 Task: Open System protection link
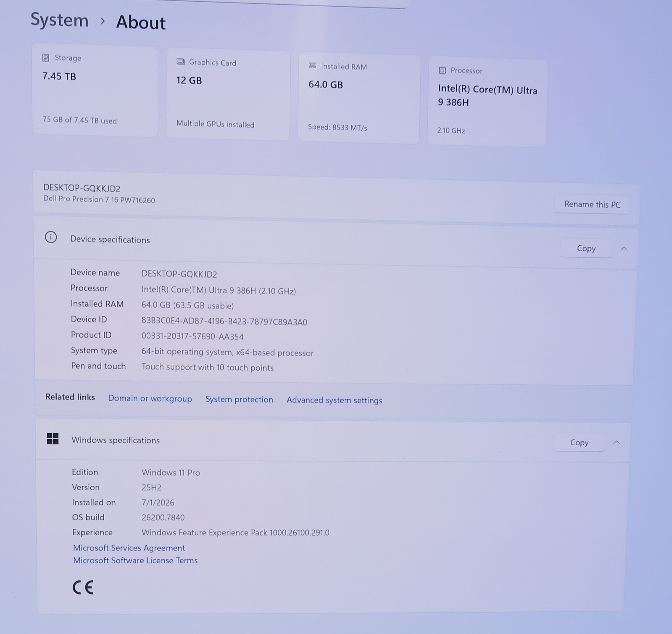(239, 399)
